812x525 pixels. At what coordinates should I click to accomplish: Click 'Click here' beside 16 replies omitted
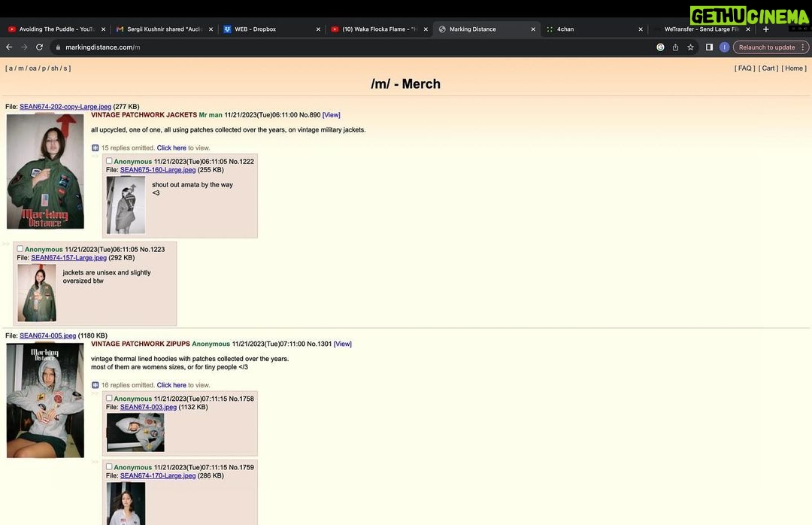click(x=171, y=386)
